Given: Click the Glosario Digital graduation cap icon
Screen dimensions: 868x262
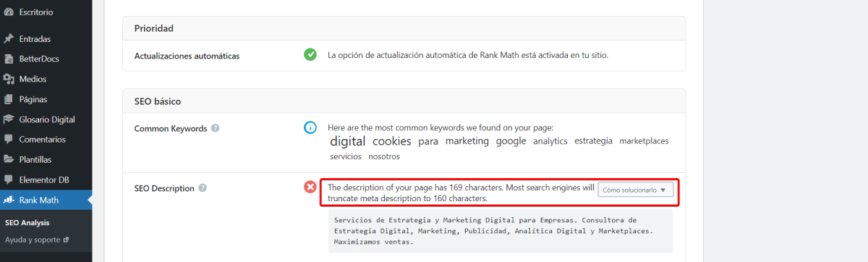Looking at the screenshot, I should pos(9,119).
